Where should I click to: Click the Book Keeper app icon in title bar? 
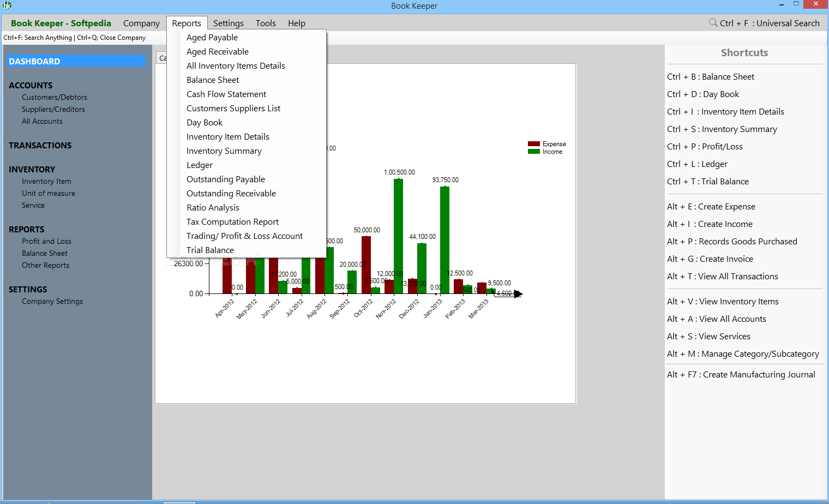[7, 5]
